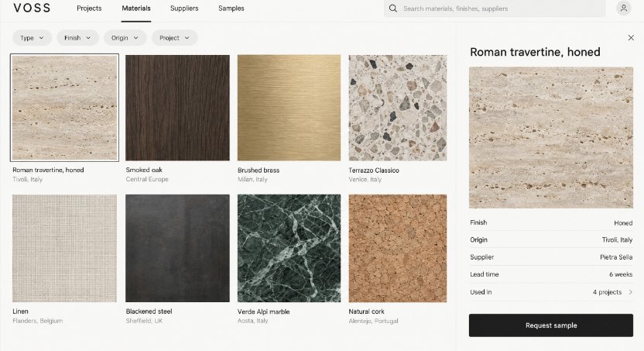Click the 'Terrazzo Classico' label
This screenshot has width=644, height=351.
click(x=374, y=170)
